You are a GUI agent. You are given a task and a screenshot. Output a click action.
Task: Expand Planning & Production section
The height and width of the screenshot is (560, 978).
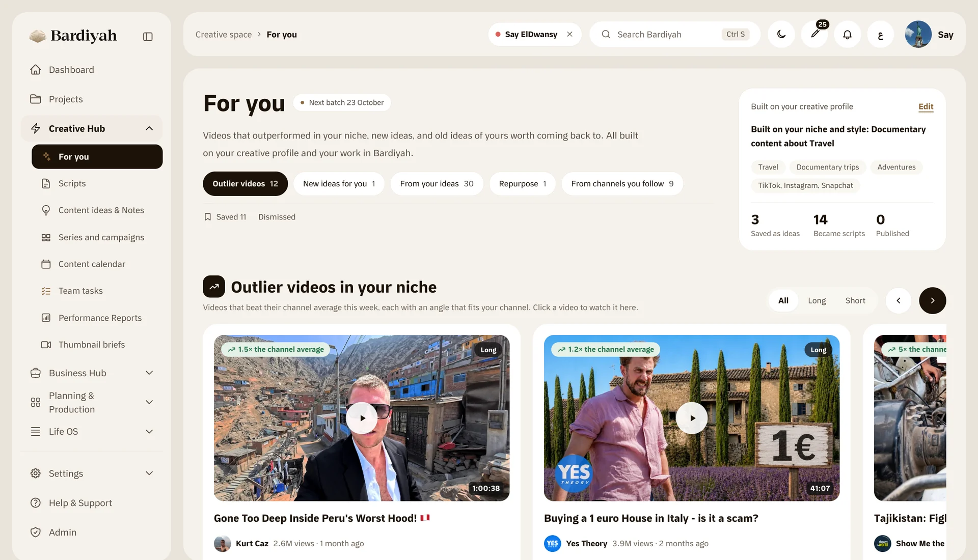tap(92, 402)
